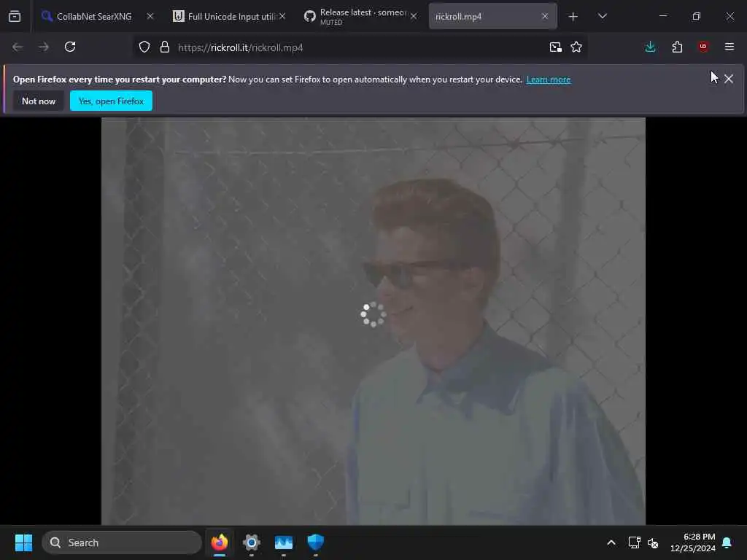Go forward to the next page
Screen dimensions: 747x560
click(44, 47)
